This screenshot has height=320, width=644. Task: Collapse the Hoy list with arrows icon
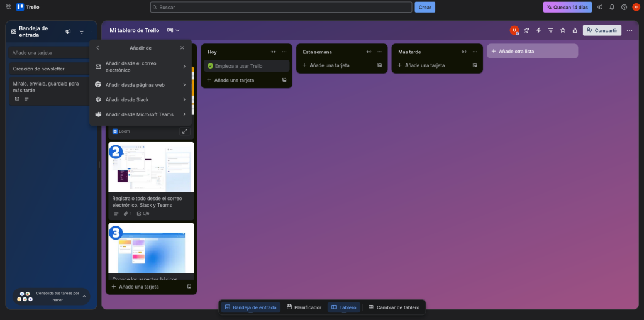pyautogui.click(x=274, y=52)
